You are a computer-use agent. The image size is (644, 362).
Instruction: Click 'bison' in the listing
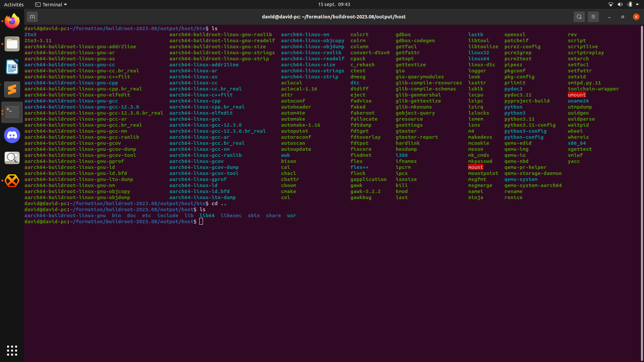pos(288,161)
